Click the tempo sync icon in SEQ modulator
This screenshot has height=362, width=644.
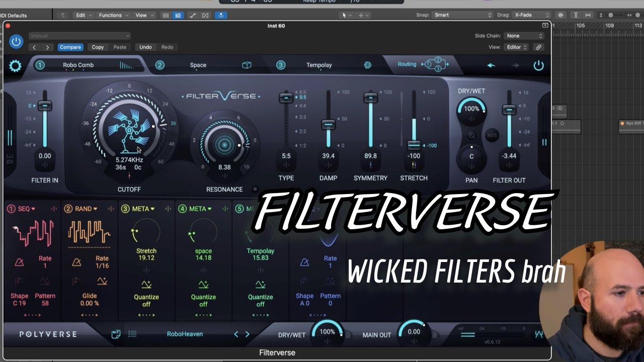19,262
